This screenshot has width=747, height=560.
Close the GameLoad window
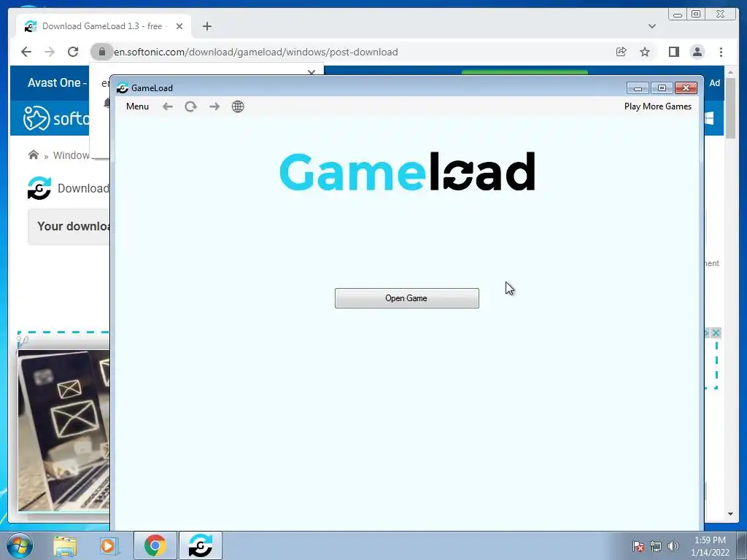point(686,88)
